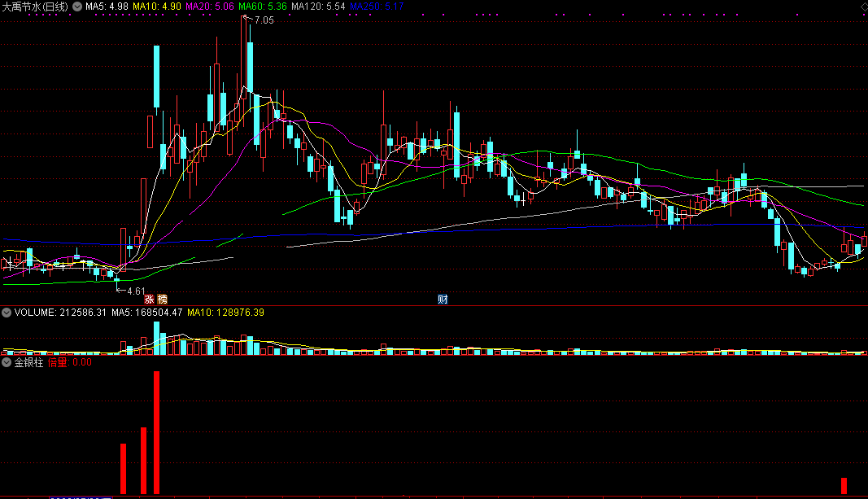Click the tallest red bar in 金银柱 panel
The height and width of the screenshot is (499, 868).
click(x=157, y=432)
